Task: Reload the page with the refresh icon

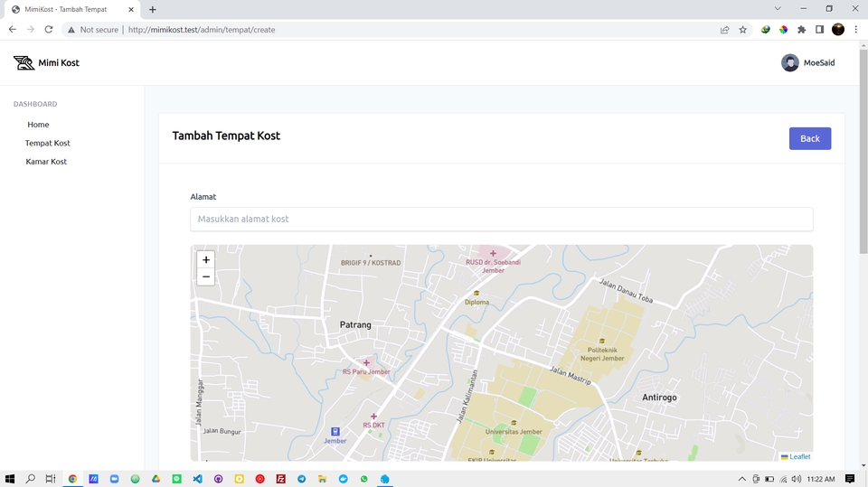Action: pyautogui.click(x=49, y=29)
